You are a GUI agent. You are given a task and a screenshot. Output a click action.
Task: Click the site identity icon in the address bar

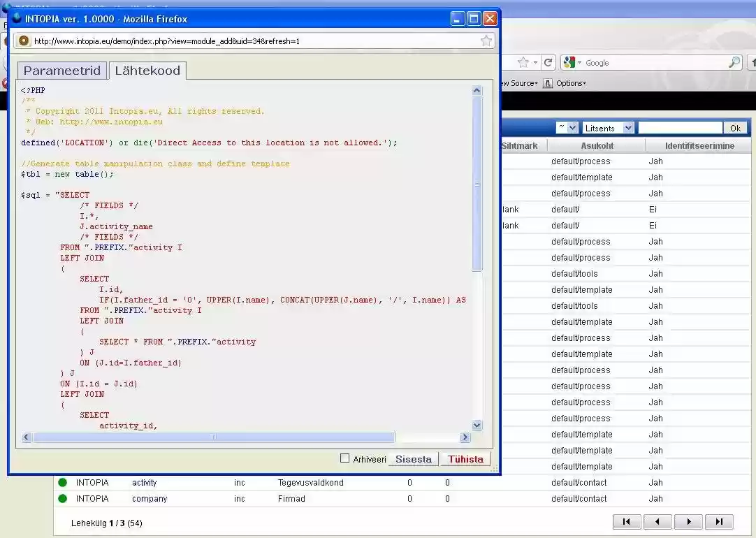point(23,41)
